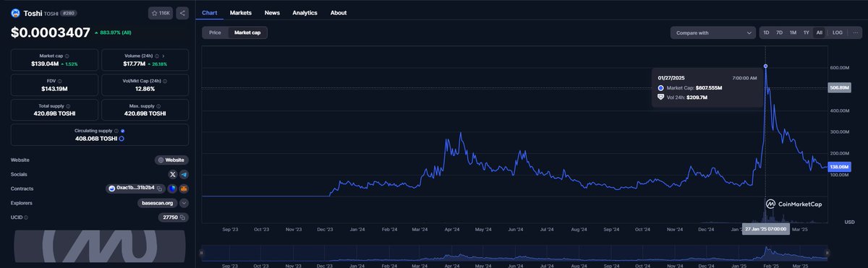Add Toshi to watchlist with the star button

coord(161,13)
